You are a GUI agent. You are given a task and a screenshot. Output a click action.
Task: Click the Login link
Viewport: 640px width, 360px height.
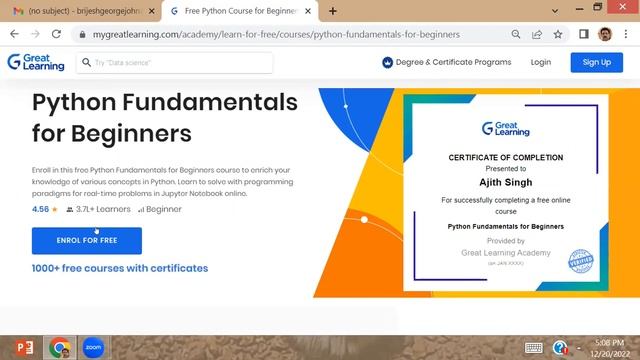pos(541,62)
